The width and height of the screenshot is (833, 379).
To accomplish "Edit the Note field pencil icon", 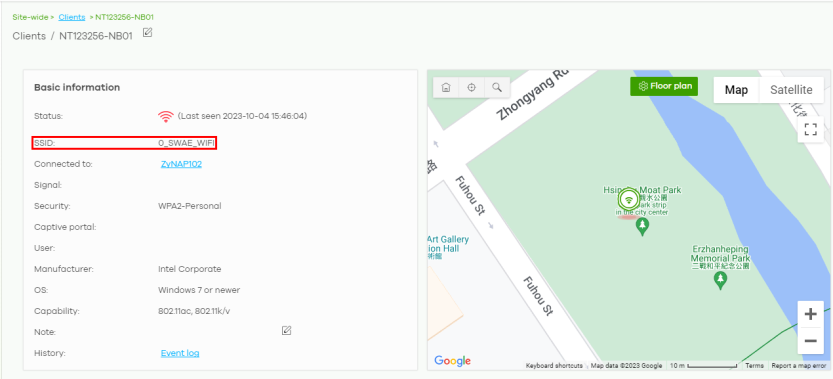I will click(x=286, y=331).
